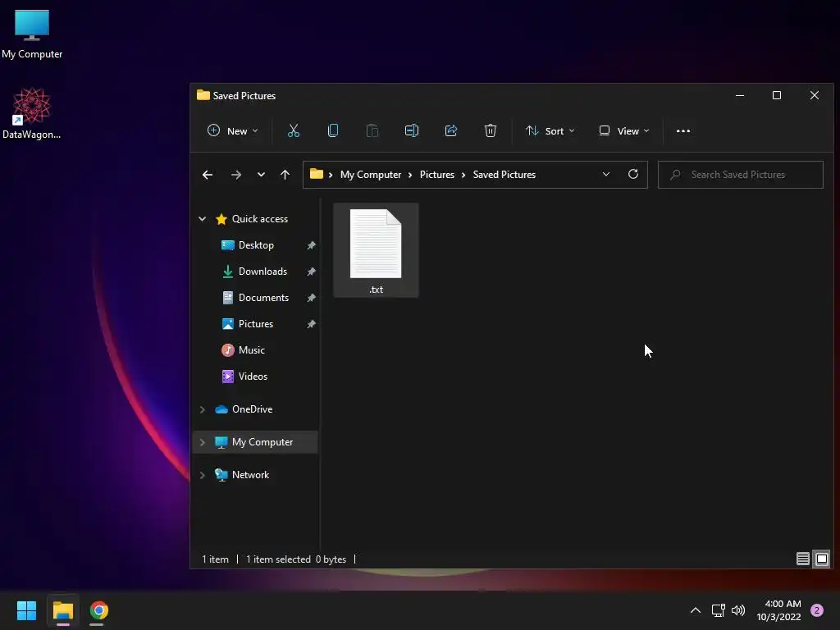Select Network in the navigation pane
The height and width of the screenshot is (630, 840).
[x=250, y=475]
